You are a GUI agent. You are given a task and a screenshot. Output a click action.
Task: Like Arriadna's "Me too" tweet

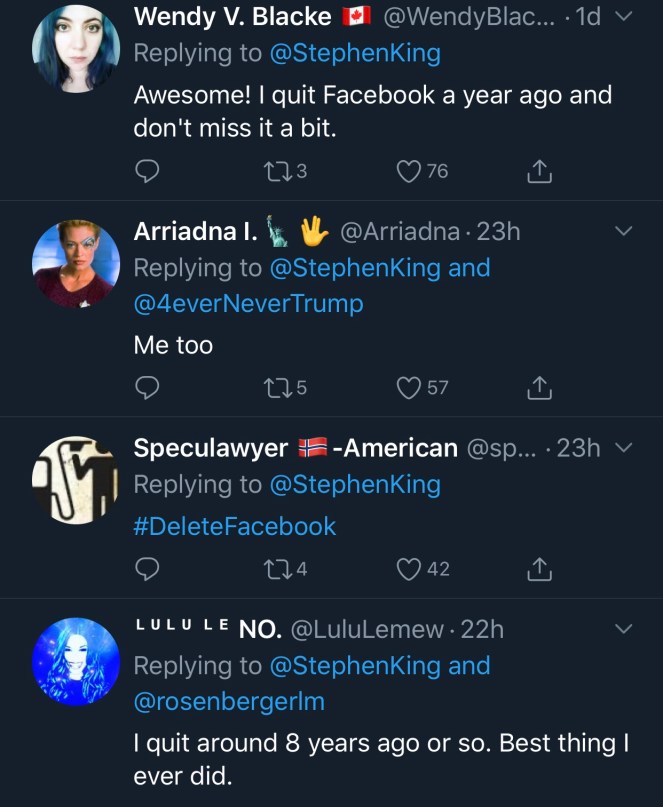[409, 387]
